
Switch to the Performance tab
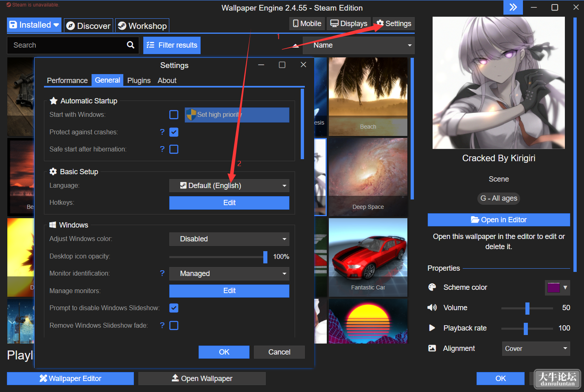click(67, 81)
